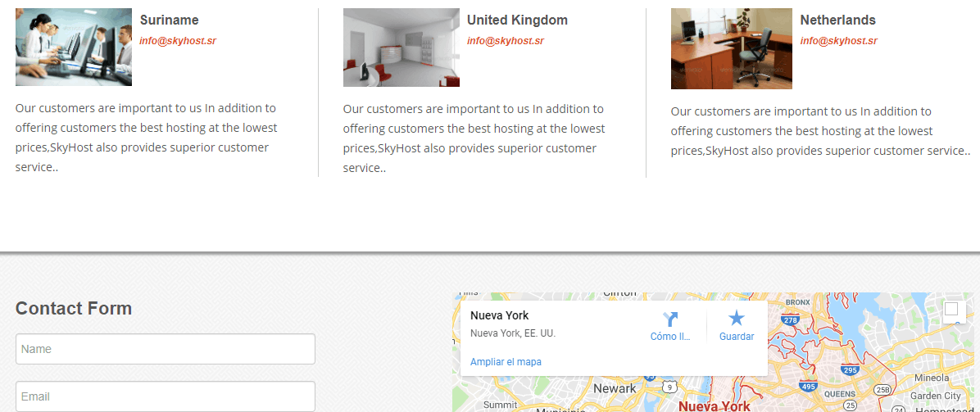
Task: Open the Suriname office photo thumbnail
Action: pyautogui.click(x=74, y=47)
